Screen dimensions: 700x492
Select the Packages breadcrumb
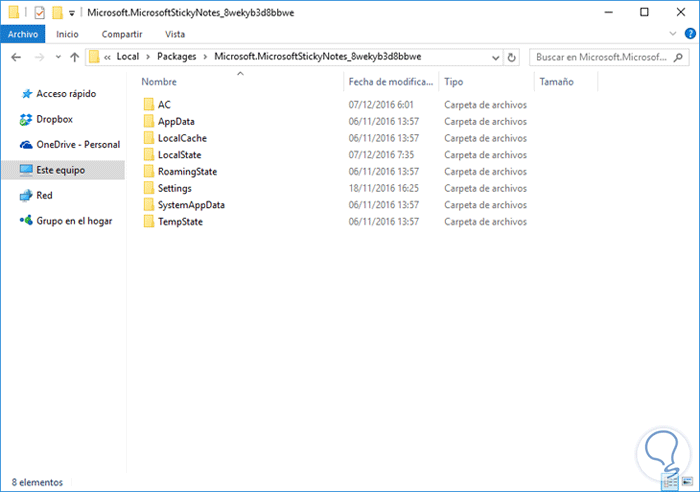[176, 57]
